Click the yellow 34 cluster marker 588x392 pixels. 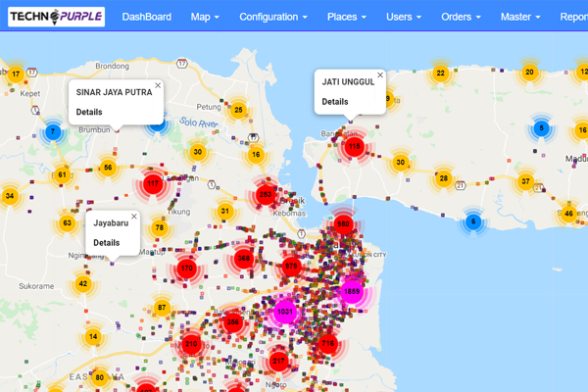(x=10, y=196)
